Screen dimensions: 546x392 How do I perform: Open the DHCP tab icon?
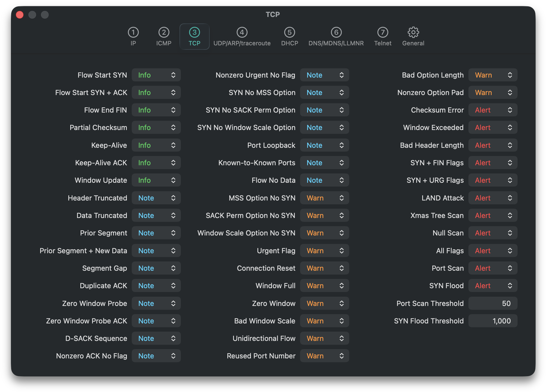coord(289,33)
